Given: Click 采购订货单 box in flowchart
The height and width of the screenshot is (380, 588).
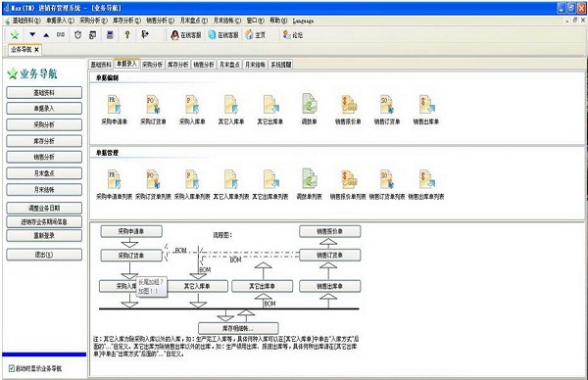Looking at the screenshot, I should coord(131,256).
